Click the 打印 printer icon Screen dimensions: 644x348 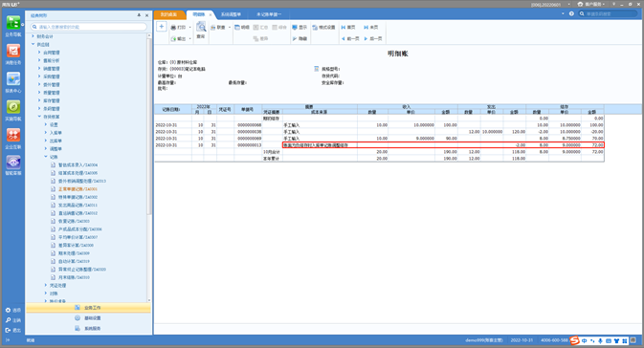point(173,28)
